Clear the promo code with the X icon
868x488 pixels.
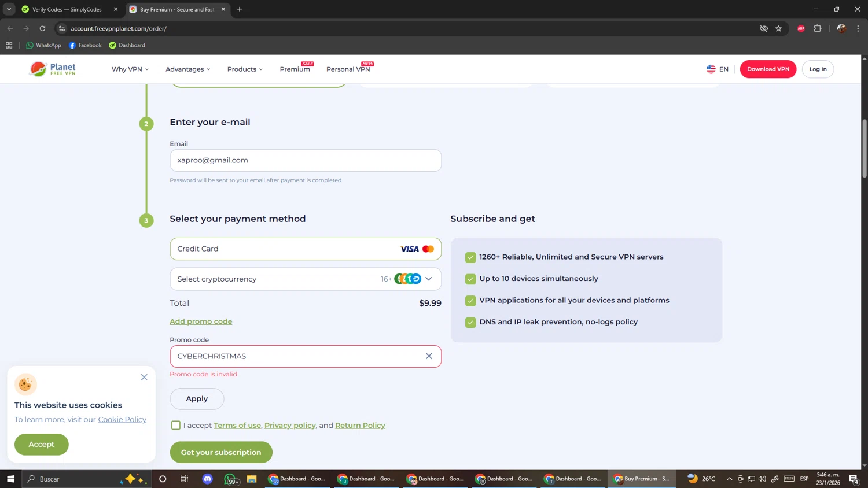click(x=429, y=356)
